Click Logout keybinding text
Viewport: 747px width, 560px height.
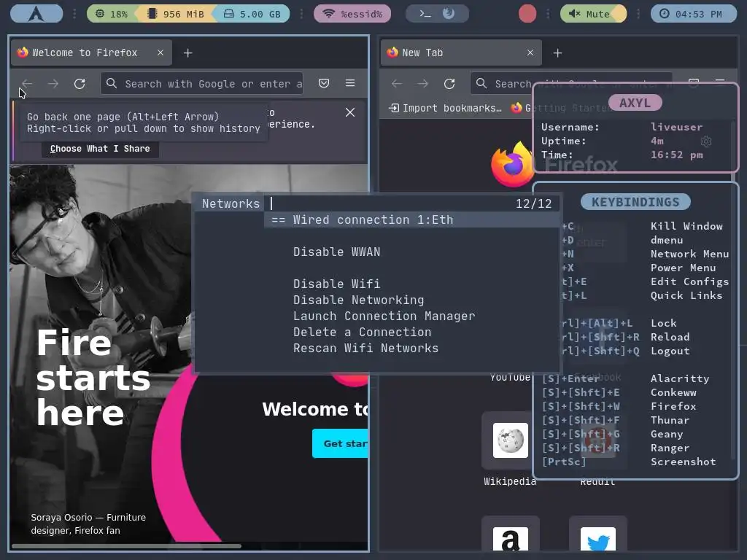click(670, 351)
